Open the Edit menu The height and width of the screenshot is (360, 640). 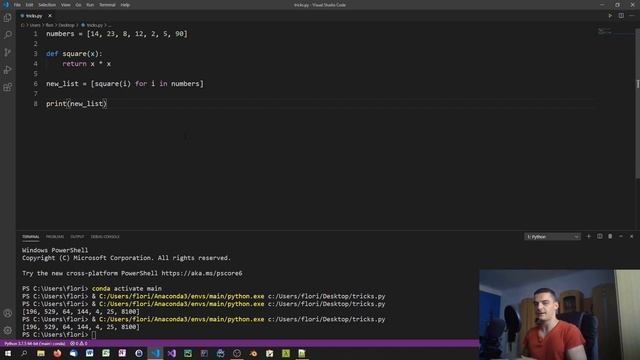(x=29, y=5)
